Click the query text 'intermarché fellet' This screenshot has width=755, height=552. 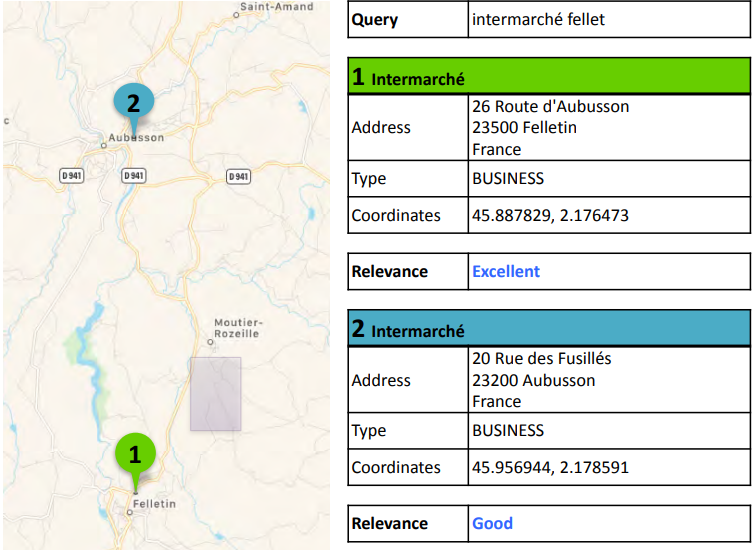(538, 20)
